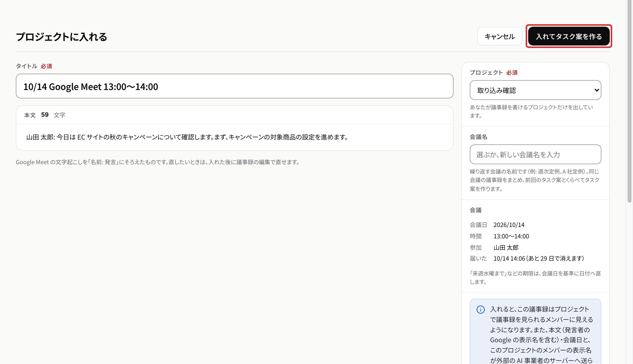Image resolution: width=633 pixels, height=364 pixels.
Task: Click the 入れてタスク案を作る button
Action: pyautogui.click(x=568, y=36)
